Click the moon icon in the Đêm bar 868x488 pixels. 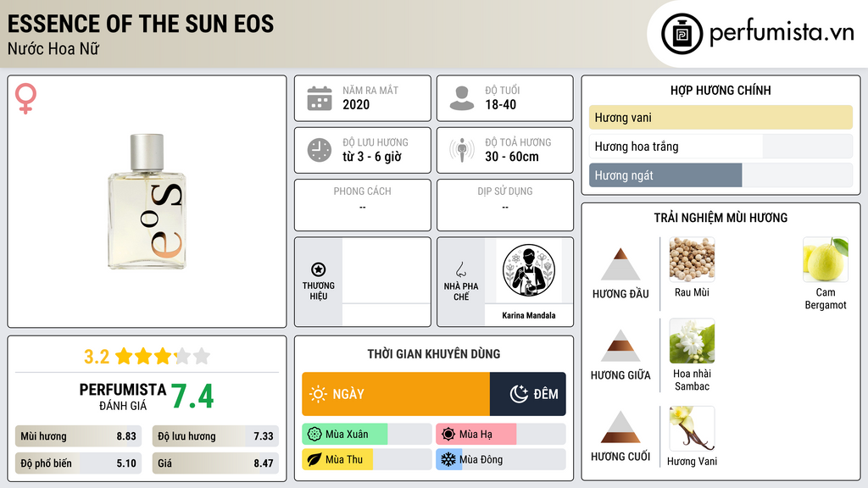coord(519,394)
